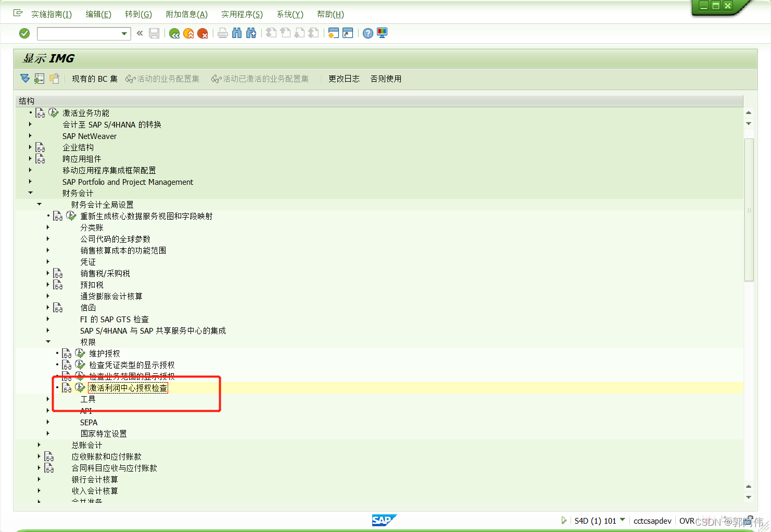Open documentation icon for 销售税/采购税

point(58,273)
